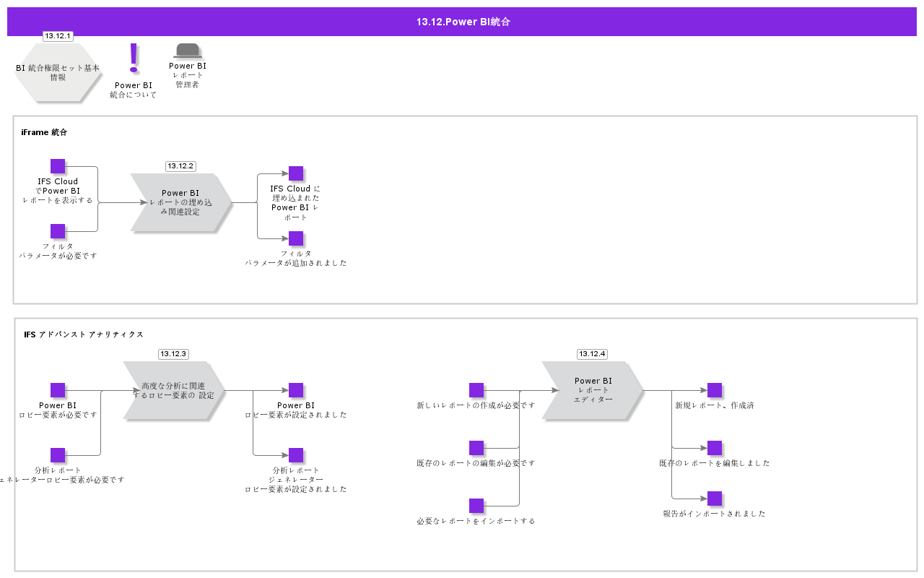
Task: Open the Power BI レポートの埋め込み関連設定 process
Action: [180, 202]
